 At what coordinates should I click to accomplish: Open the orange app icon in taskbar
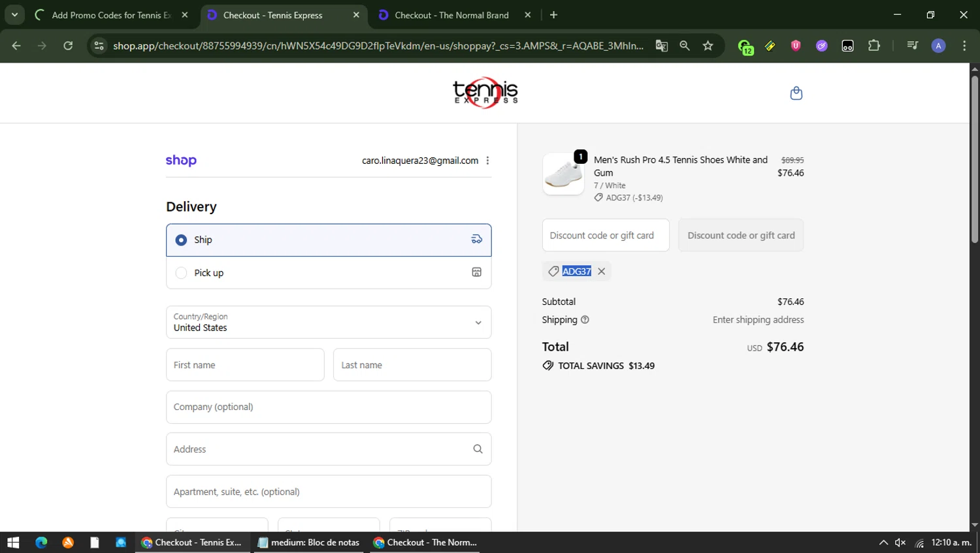(x=68, y=543)
